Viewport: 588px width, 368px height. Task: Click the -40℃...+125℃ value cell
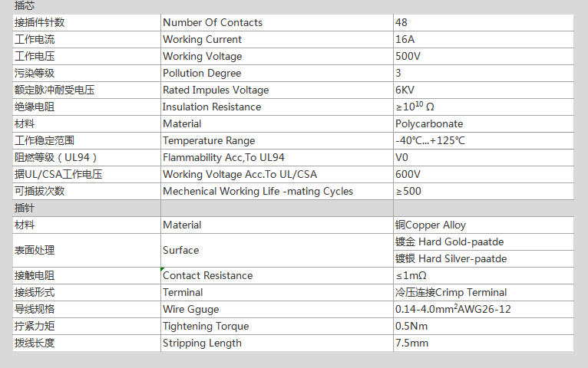pyautogui.click(x=430, y=140)
